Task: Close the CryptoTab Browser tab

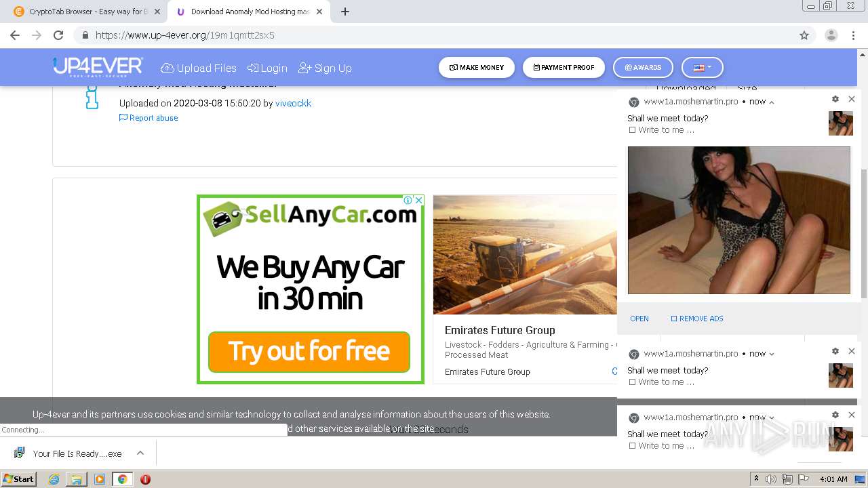Action: (x=157, y=12)
